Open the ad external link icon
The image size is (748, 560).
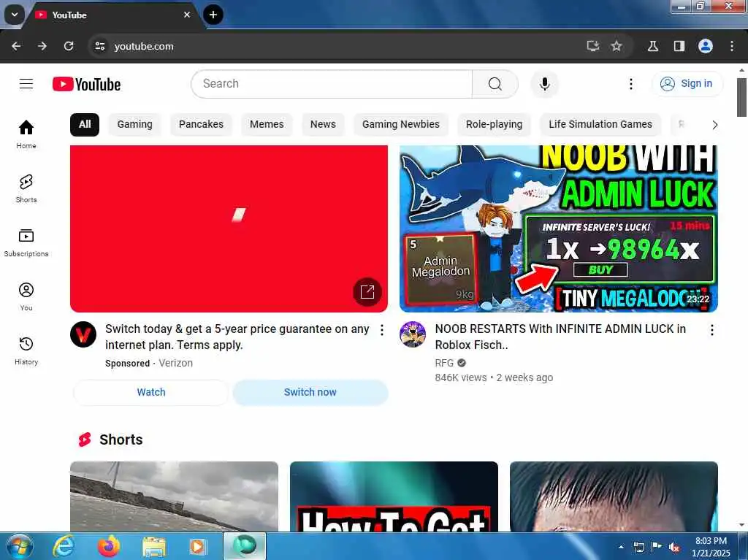coord(367,291)
